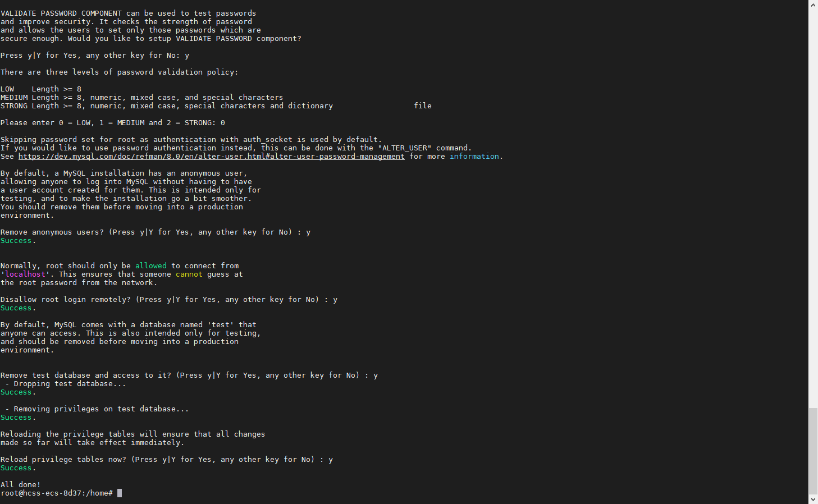Click the "Disallow root login remotely?" prompt line
The image size is (818, 504).
(x=168, y=300)
